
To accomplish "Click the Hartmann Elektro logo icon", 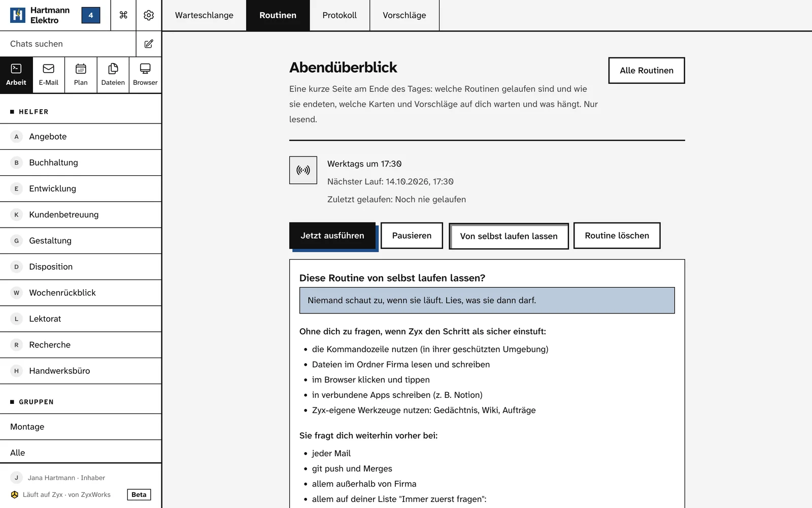I will (x=18, y=15).
